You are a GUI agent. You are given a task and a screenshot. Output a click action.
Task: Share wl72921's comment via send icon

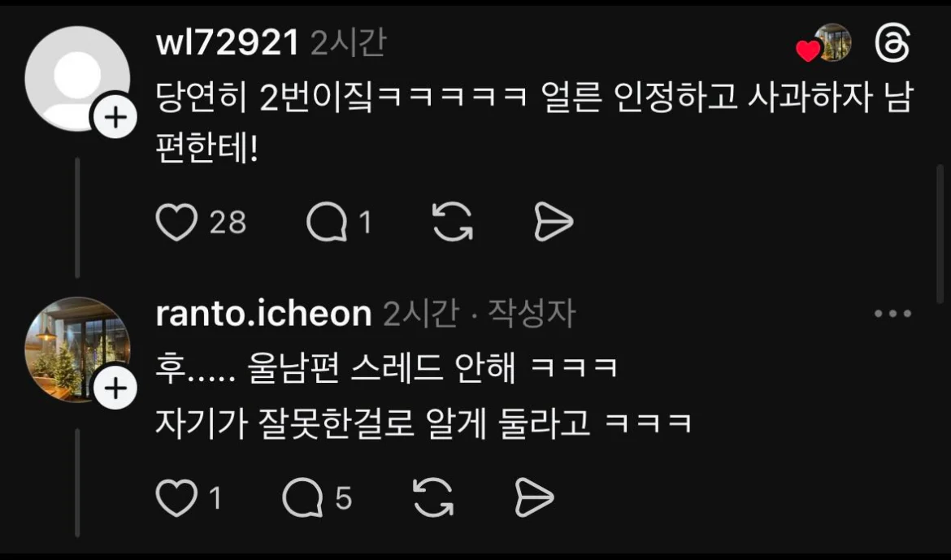(x=554, y=222)
